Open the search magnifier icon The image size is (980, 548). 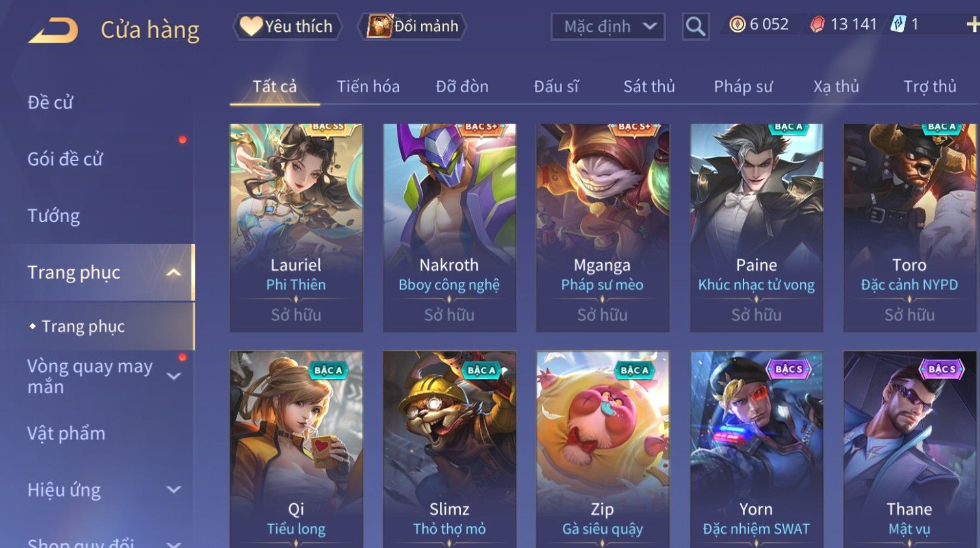[695, 27]
